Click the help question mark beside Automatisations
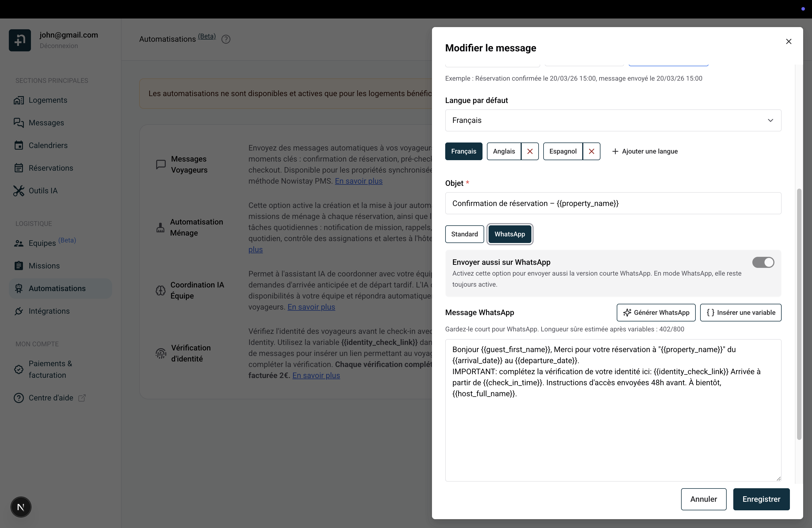The width and height of the screenshot is (812, 528). click(x=226, y=39)
